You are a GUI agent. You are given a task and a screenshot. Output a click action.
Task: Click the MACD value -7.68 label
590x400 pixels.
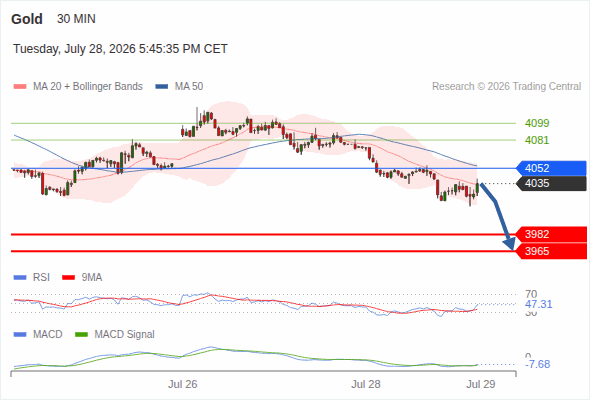(537, 364)
